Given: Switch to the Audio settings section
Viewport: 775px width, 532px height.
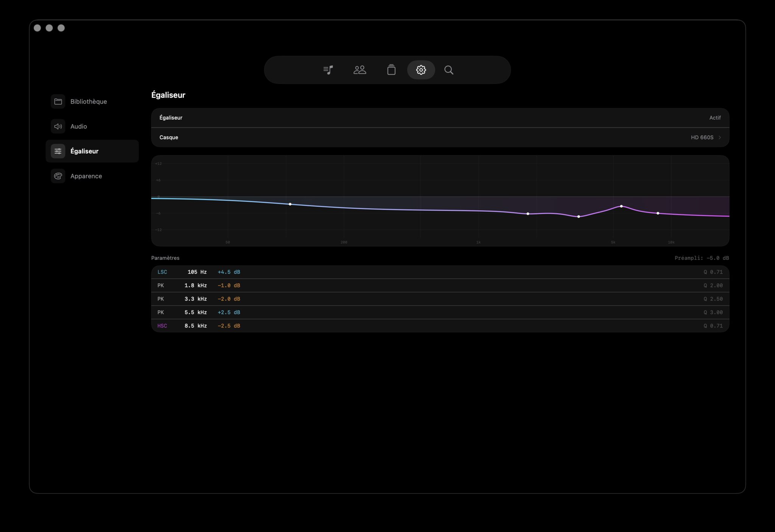Looking at the screenshot, I should [x=79, y=126].
